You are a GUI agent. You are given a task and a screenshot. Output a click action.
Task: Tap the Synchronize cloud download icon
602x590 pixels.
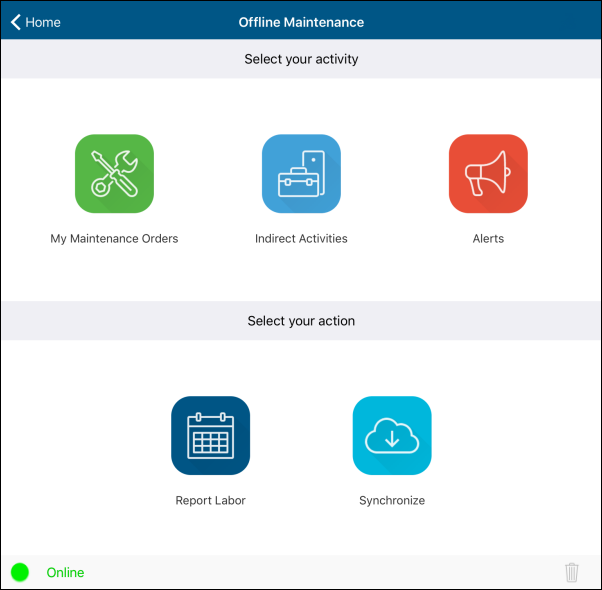click(x=392, y=435)
